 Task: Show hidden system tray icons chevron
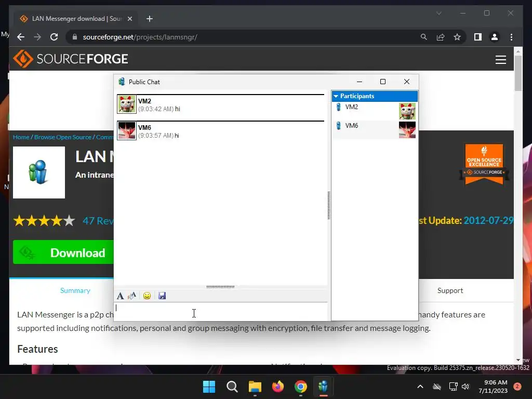click(x=420, y=387)
